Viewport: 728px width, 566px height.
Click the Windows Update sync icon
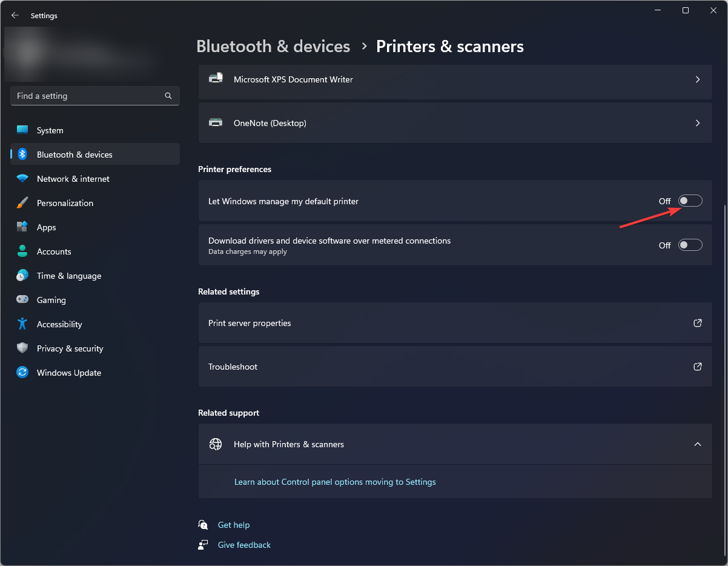click(22, 373)
